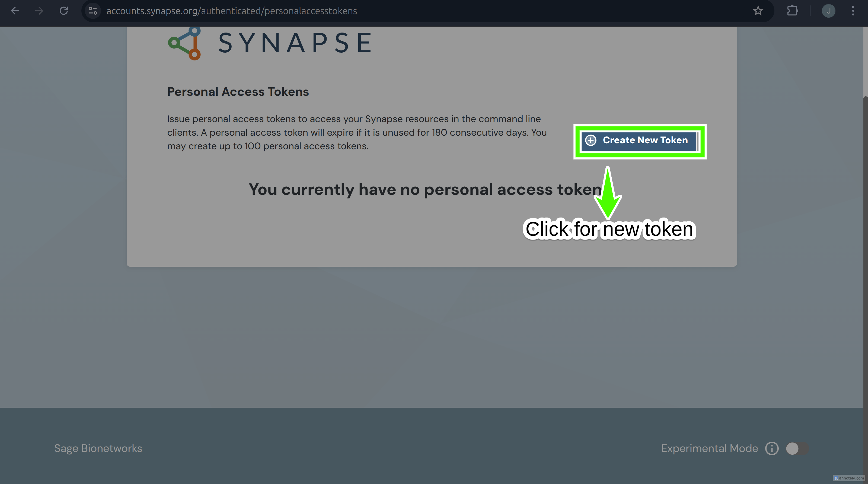Click the browser back arrow
868x484 pixels.
coord(15,11)
